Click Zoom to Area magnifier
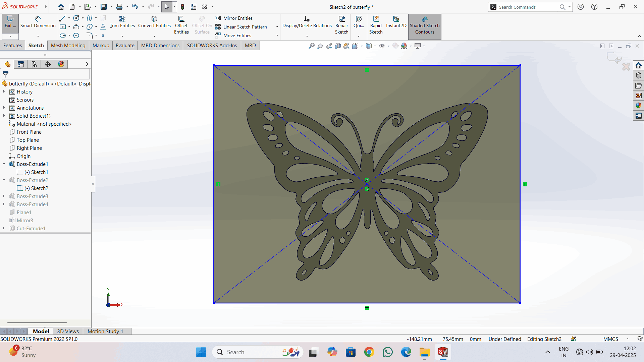Image resolution: width=644 pixels, height=362 pixels. [320, 46]
